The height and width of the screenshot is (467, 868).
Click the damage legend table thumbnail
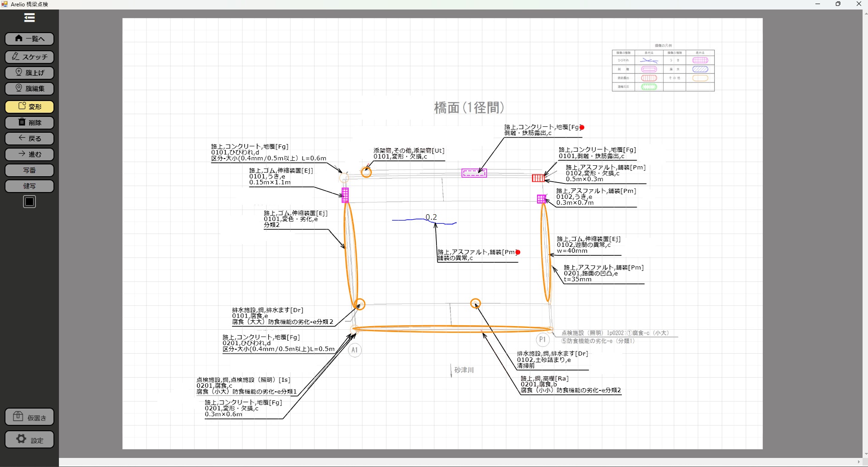[663, 70]
